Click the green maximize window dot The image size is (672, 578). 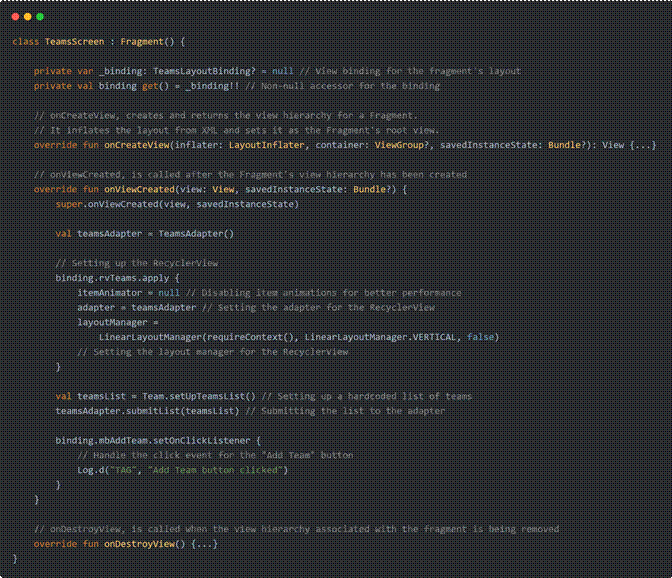(x=40, y=17)
